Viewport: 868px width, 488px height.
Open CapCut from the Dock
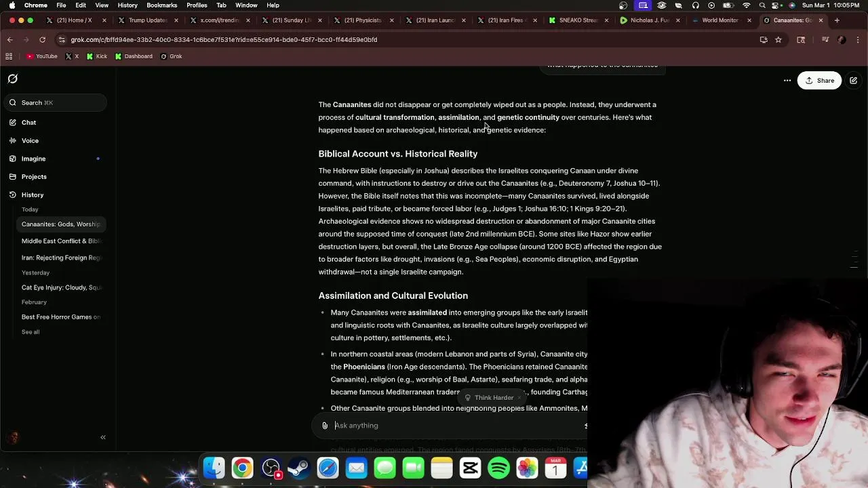point(470,468)
